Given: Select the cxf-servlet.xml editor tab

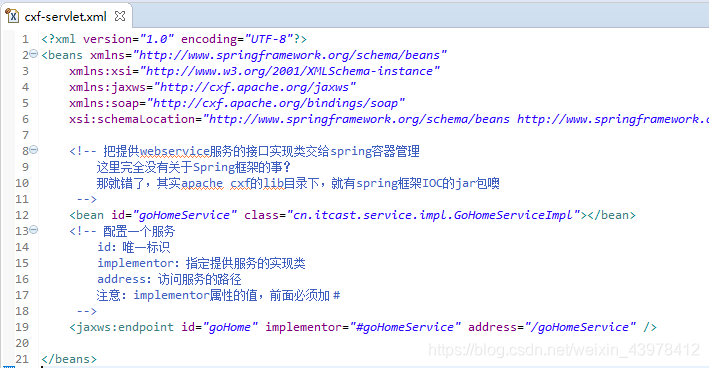Looking at the screenshot, I should 66,17.
